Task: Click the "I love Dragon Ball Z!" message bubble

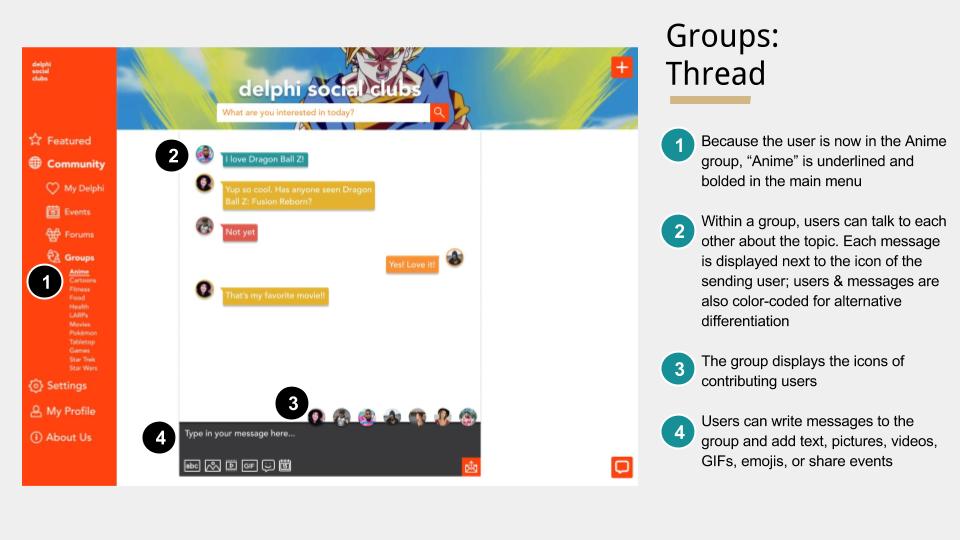Action: click(264, 159)
